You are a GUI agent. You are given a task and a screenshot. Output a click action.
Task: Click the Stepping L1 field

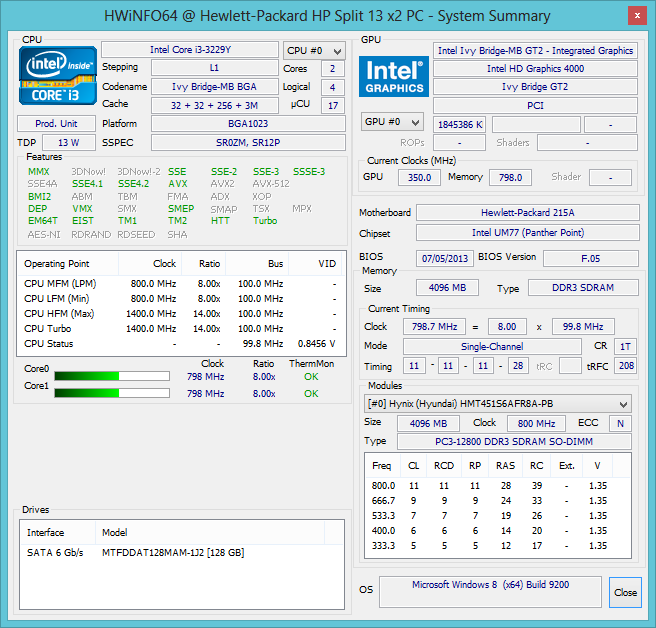point(215,68)
